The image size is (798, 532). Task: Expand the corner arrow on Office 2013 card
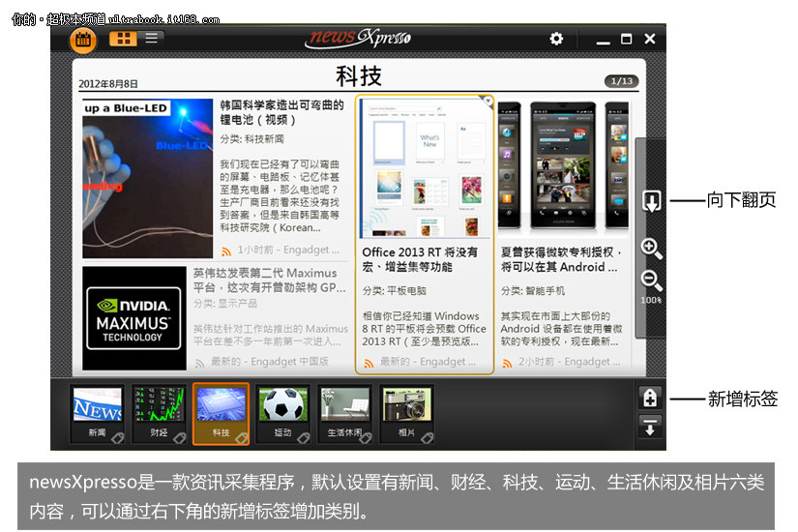488,102
